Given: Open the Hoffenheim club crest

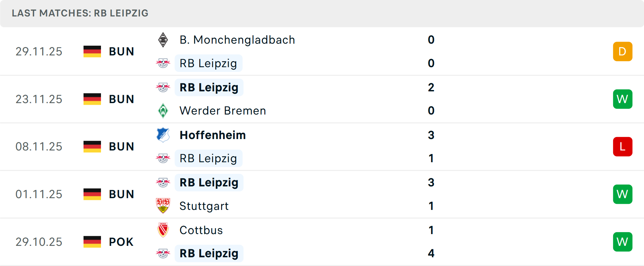Looking at the screenshot, I should pyautogui.click(x=163, y=135).
